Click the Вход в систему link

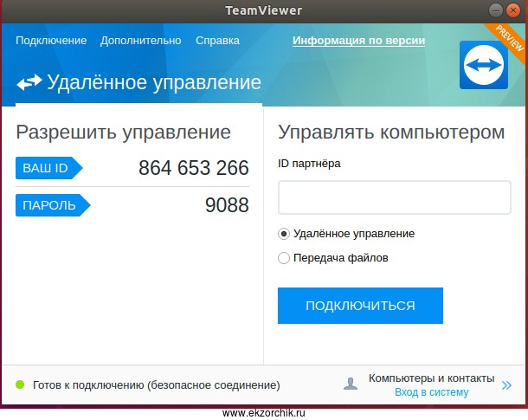coord(431,392)
